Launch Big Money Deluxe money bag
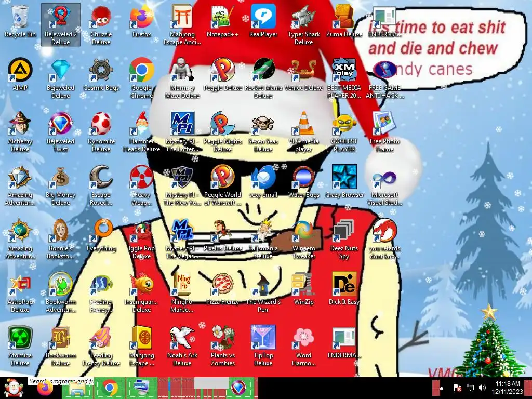Viewport: 532px width, 399px height. pos(61,185)
